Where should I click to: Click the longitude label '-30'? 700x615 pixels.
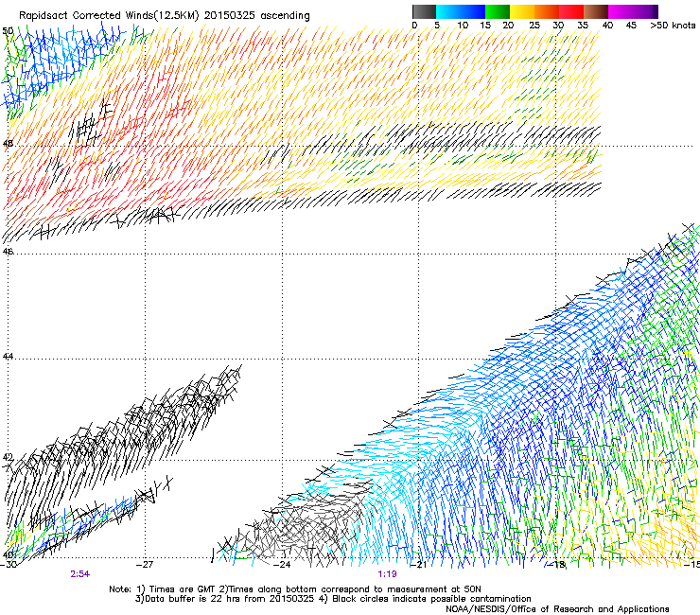(x=9, y=565)
